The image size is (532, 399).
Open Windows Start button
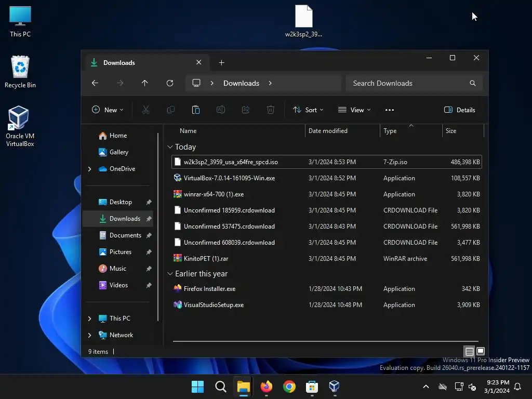197,387
